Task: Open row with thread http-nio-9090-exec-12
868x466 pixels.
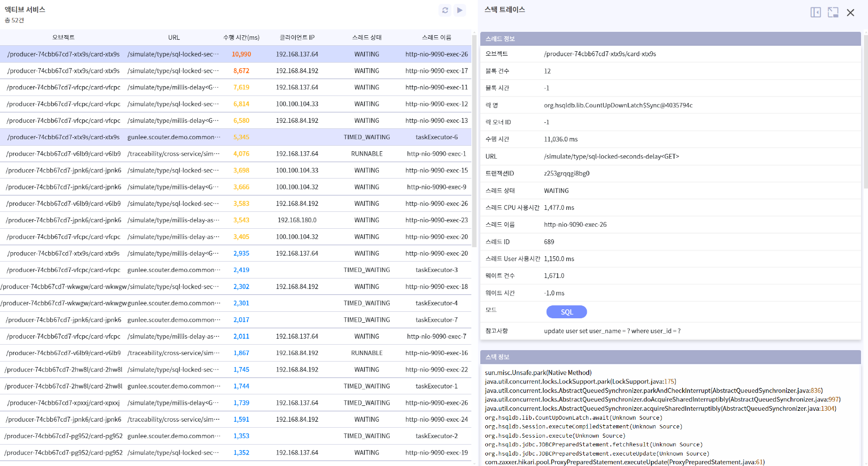Action: [x=235, y=104]
